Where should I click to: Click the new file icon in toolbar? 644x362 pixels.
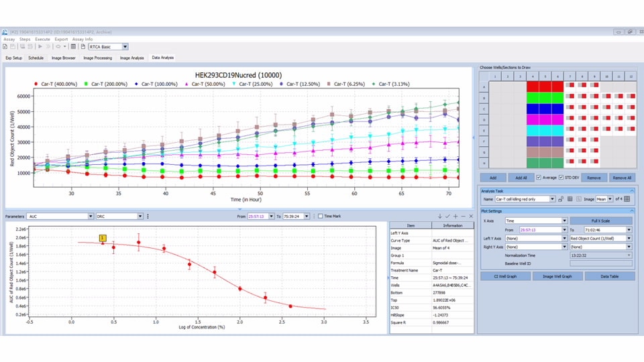pyautogui.click(x=5, y=47)
